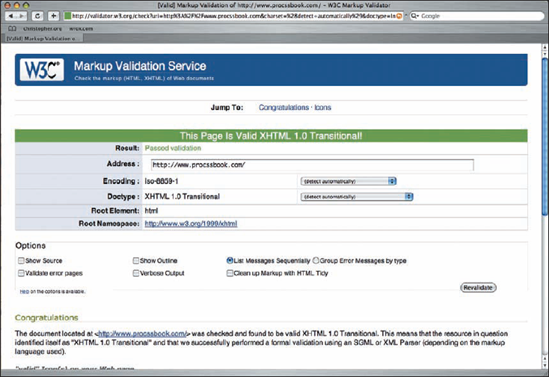Open the wrox.com bookmark
This screenshot has height=377, width=549.
click(x=81, y=28)
